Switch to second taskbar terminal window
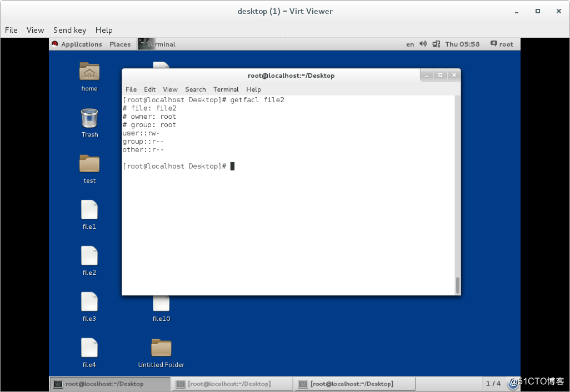Image resolution: width=570 pixels, height=392 pixels. [233, 384]
